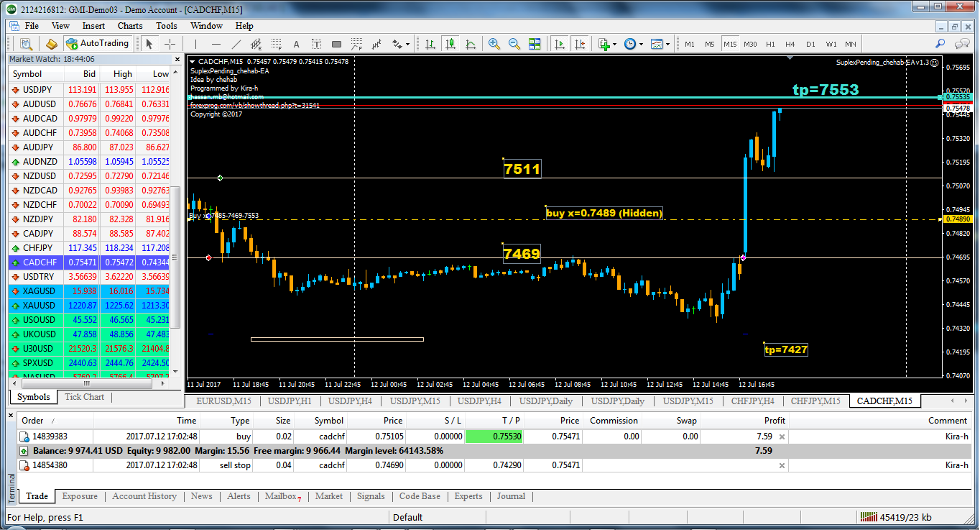The image size is (980, 530).
Task: Switch to H1 timeframe
Action: (770, 44)
